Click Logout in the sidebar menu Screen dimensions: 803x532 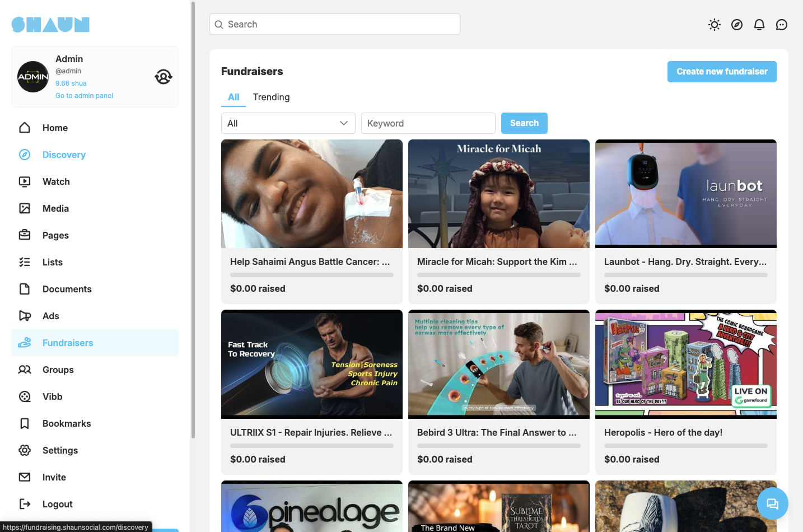pyautogui.click(x=57, y=504)
